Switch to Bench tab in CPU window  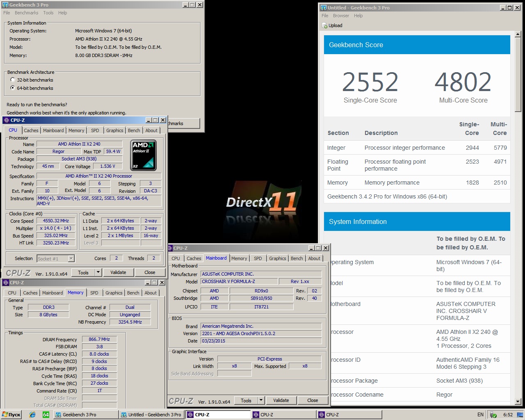134,130
